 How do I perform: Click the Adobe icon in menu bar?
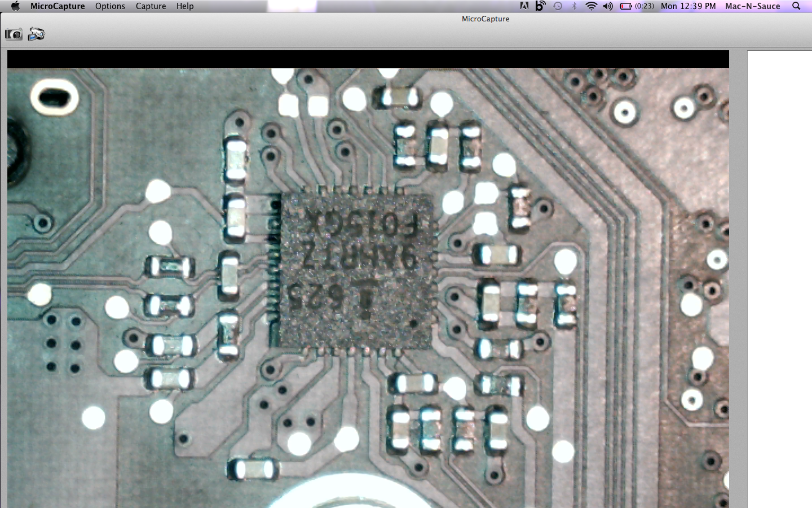(x=524, y=6)
